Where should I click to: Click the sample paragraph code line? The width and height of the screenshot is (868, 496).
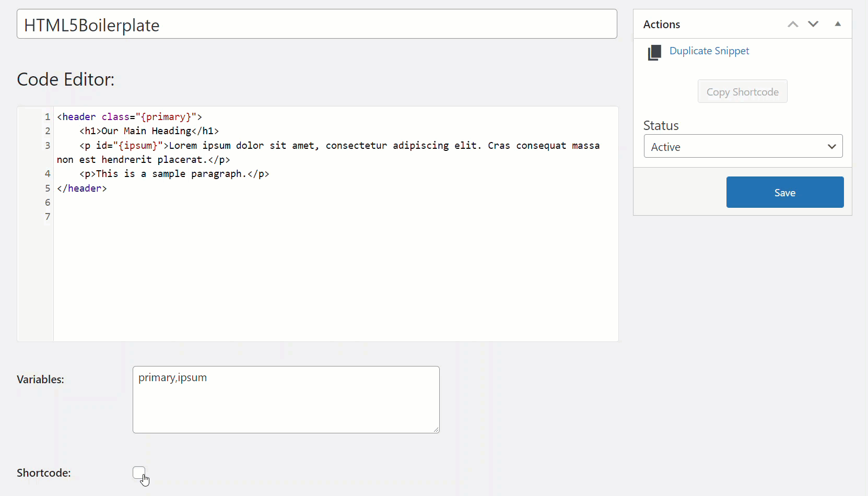pos(174,174)
